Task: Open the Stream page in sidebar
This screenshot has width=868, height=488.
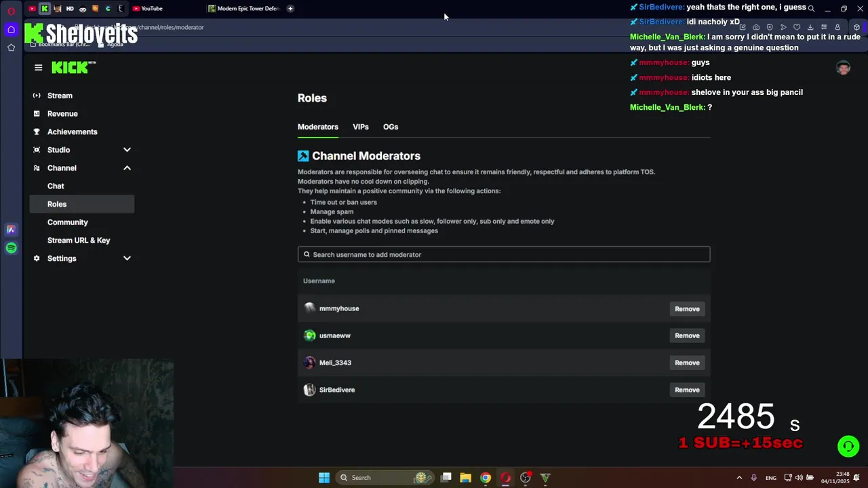Action: [x=60, y=96]
